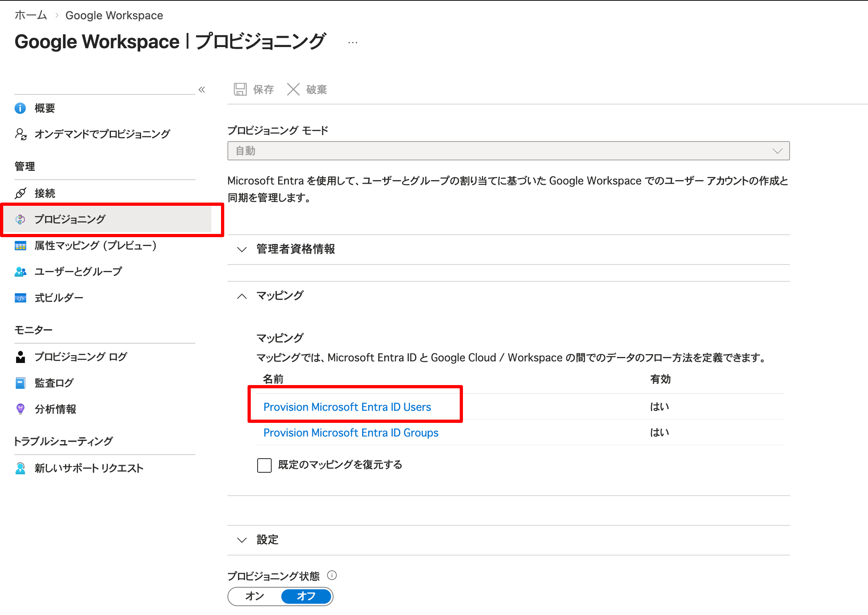The height and width of the screenshot is (615, 868).
Task: Open the プロビジョニング モード dropdown
Action: pyautogui.click(x=508, y=151)
